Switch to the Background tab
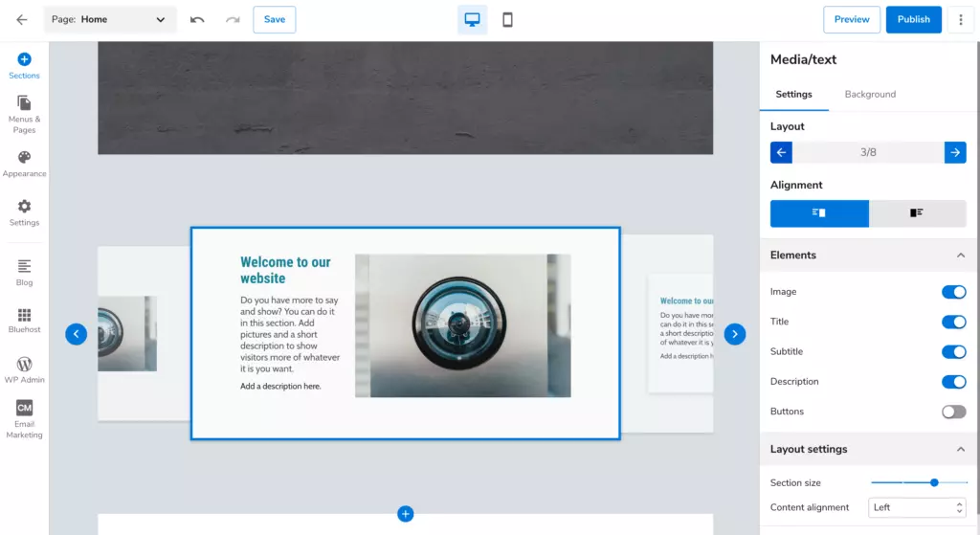980x535 pixels. click(870, 95)
